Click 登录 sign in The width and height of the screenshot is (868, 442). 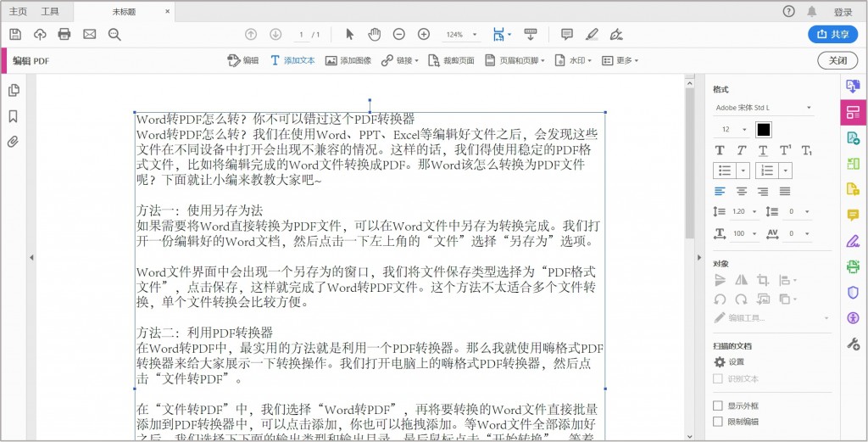coord(843,12)
